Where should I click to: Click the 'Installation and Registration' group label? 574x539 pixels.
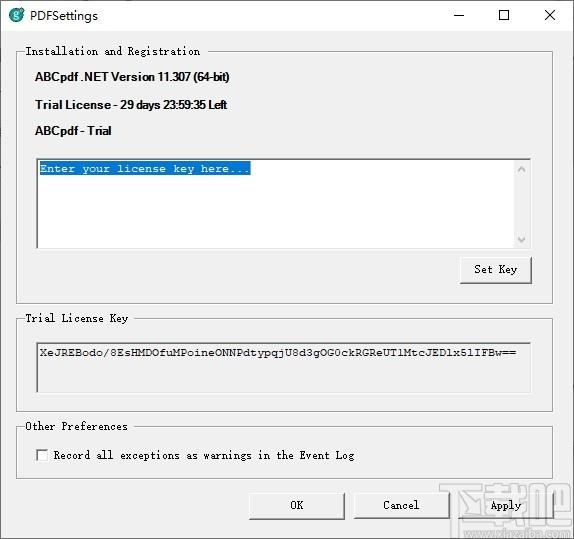coord(113,52)
